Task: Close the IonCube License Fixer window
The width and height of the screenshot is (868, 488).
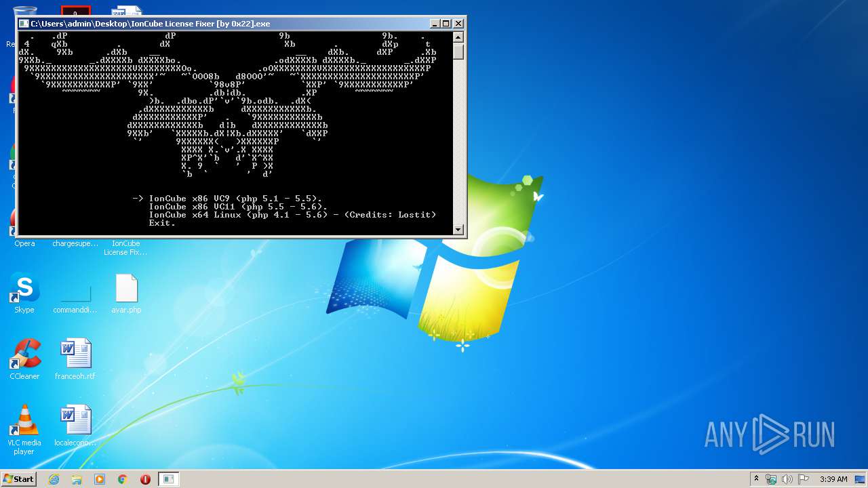Action: pos(458,23)
